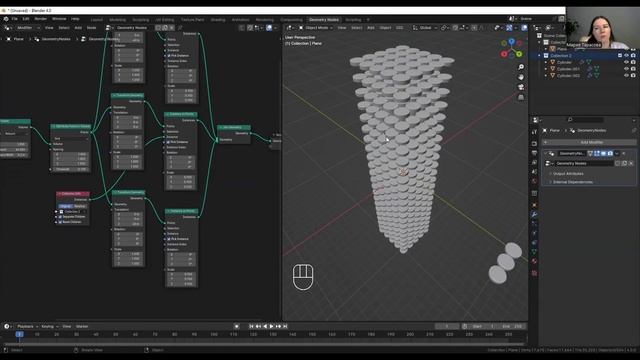Unlink the Geometry Nodes group in node editor header
Screen dimensions: 640x360
click(172, 28)
